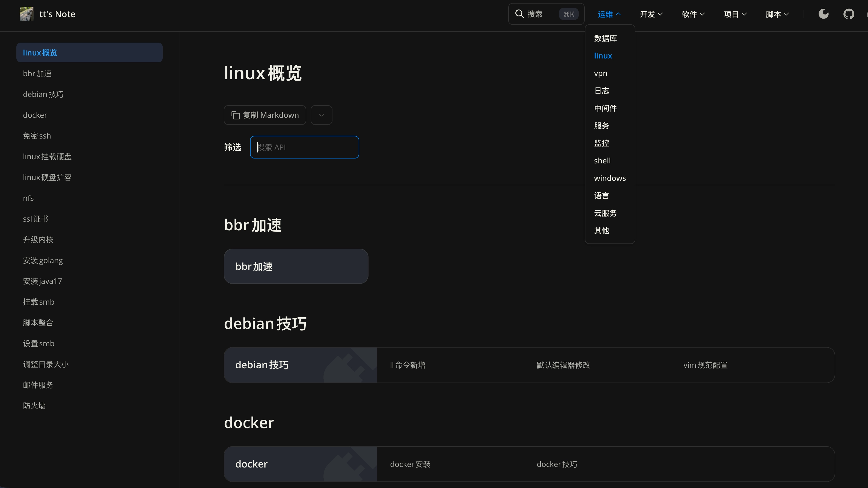
Task: Toggle dark mode moon icon
Action: pyautogui.click(x=823, y=14)
